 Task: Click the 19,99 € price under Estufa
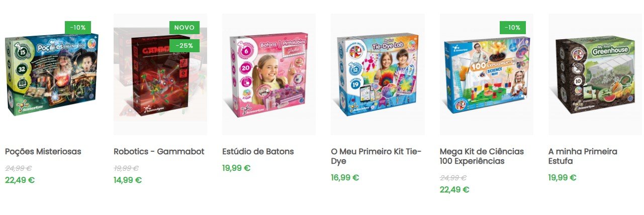point(563,177)
